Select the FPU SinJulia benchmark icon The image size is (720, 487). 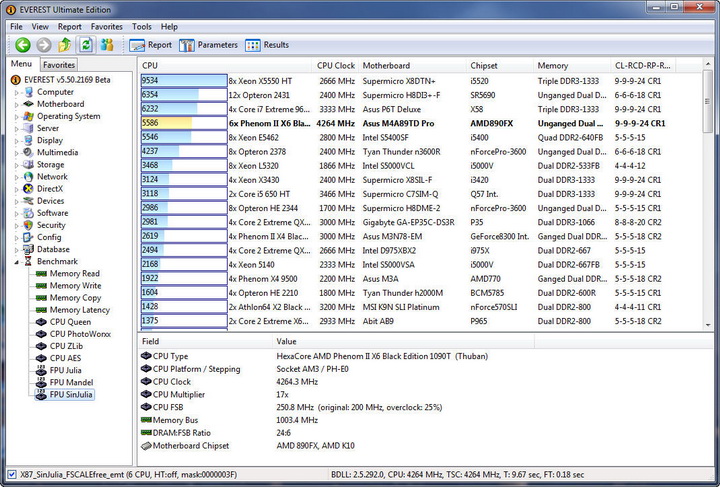41,395
